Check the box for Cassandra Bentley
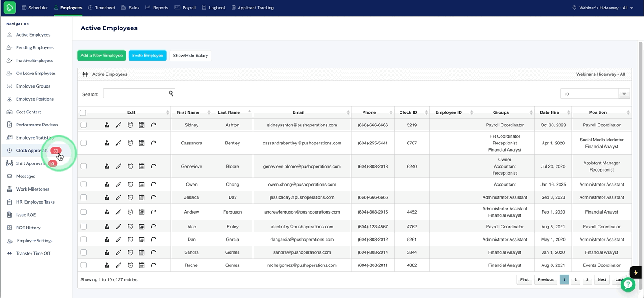The width and height of the screenshot is (644, 298). pyautogui.click(x=83, y=143)
